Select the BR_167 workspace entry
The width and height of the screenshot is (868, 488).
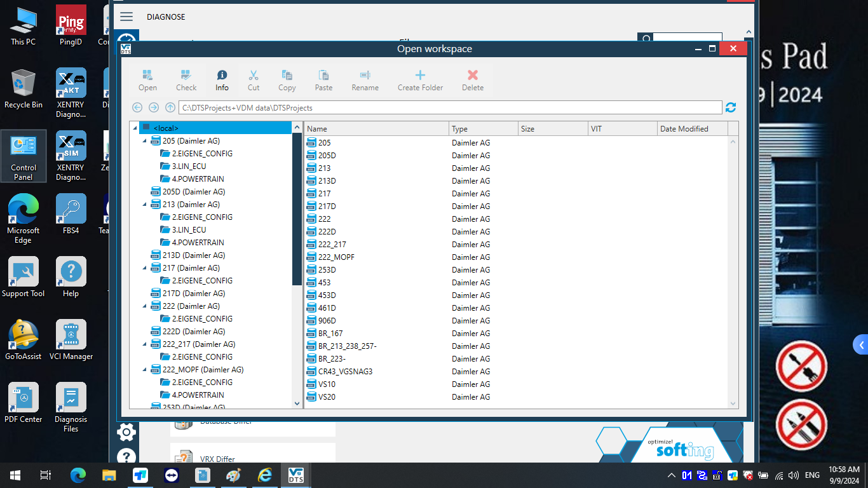point(331,333)
